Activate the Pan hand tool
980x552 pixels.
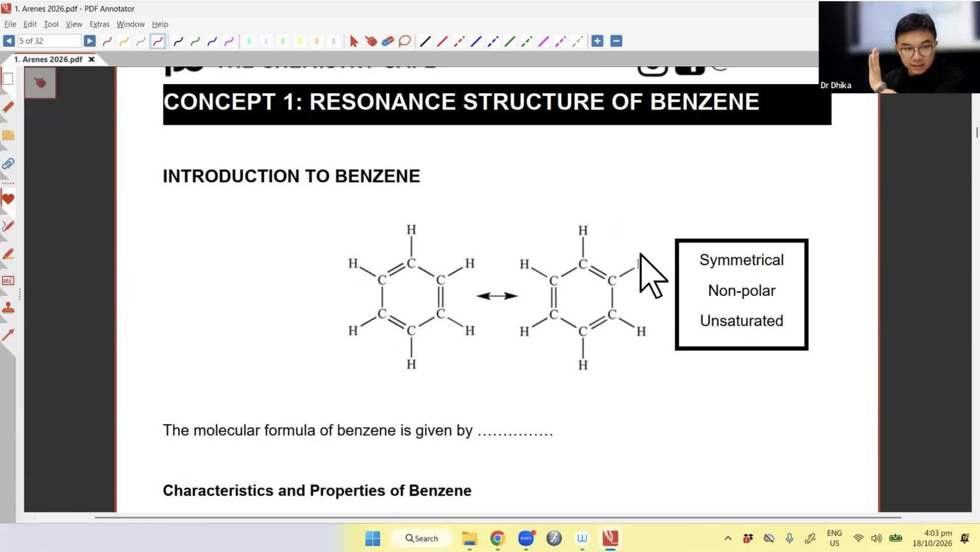(371, 41)
